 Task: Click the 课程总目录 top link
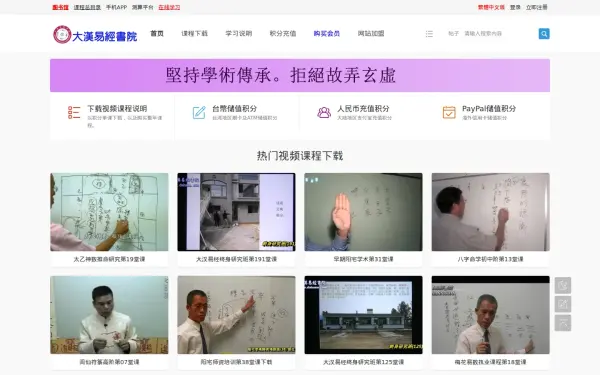87,7
